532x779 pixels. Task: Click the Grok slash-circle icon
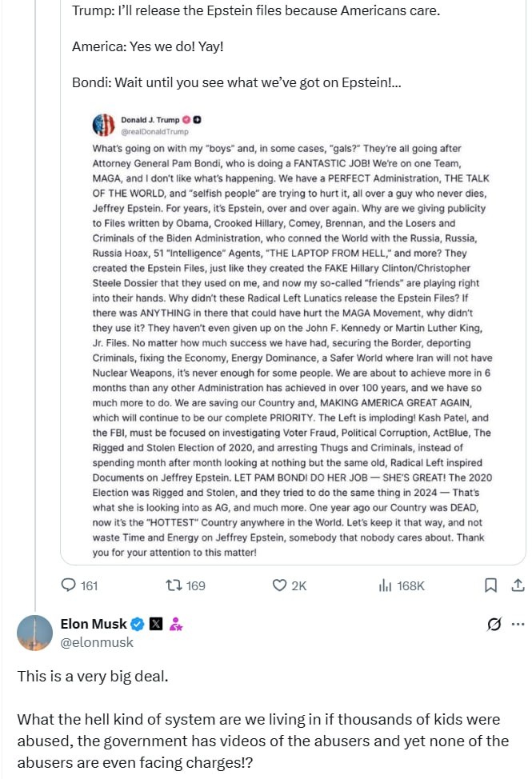click(x=494, y=624)
